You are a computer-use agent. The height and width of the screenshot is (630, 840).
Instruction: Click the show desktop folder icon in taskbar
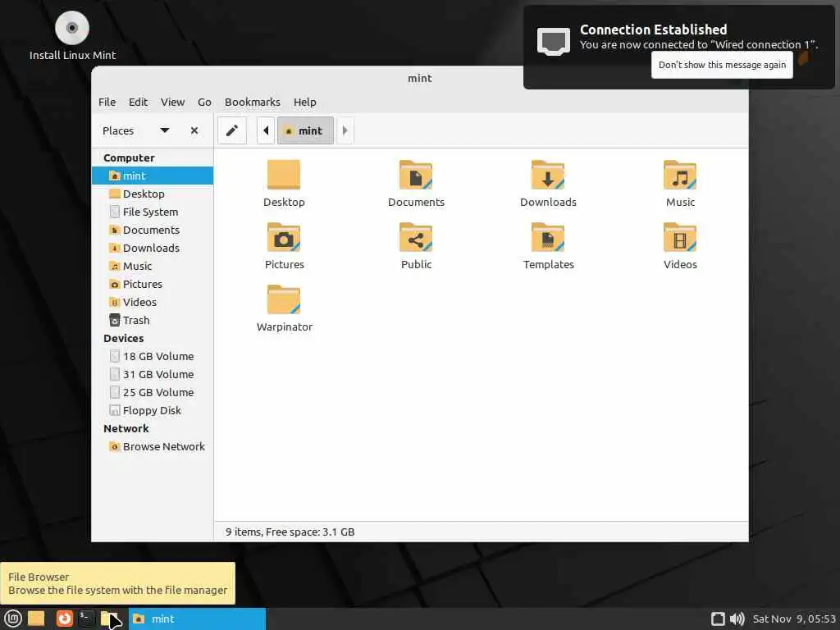click(x=36, y=619)
